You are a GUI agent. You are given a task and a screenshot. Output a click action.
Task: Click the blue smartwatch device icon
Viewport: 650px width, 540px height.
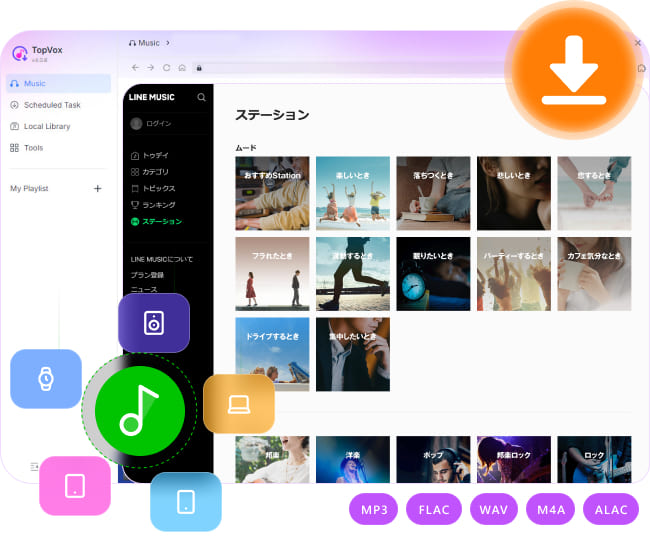(46, 379)
